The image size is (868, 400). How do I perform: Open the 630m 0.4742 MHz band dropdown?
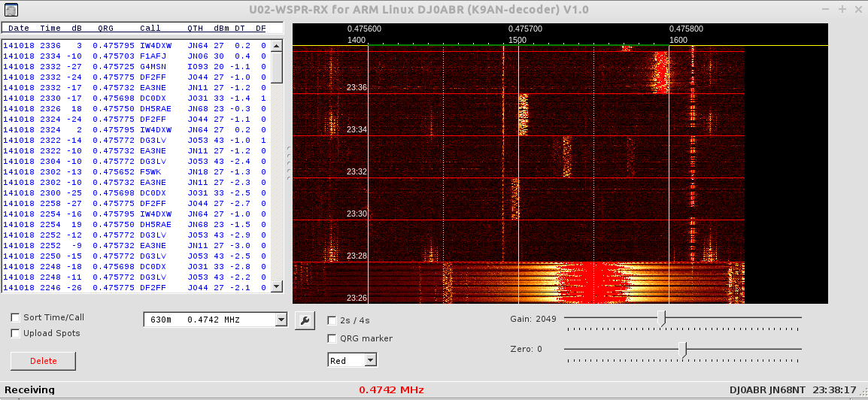(x=215, y=320)
